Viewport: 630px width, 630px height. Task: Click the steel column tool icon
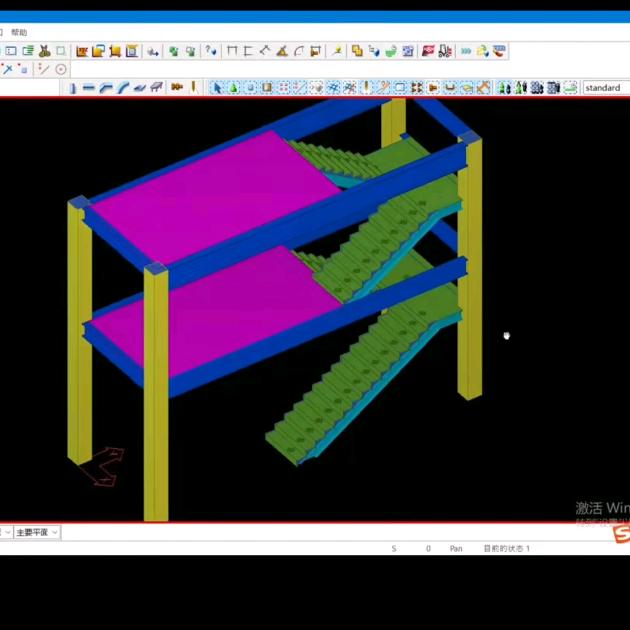tap(72, 88)
